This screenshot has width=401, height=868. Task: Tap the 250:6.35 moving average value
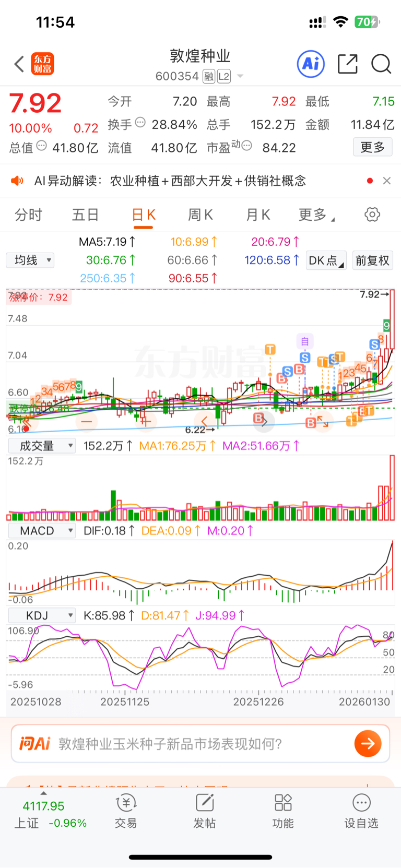tap(107, 278)
